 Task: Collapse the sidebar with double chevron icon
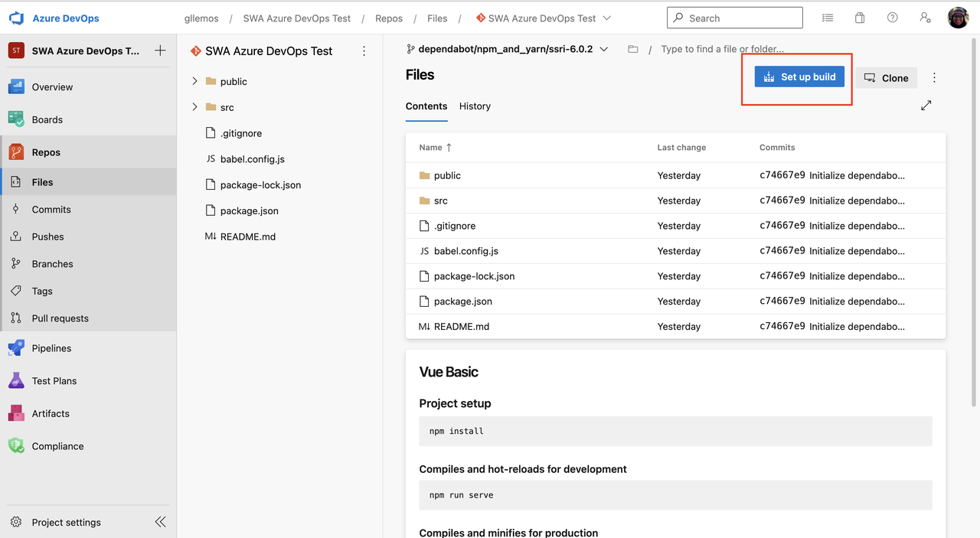[x=160, y=522]
